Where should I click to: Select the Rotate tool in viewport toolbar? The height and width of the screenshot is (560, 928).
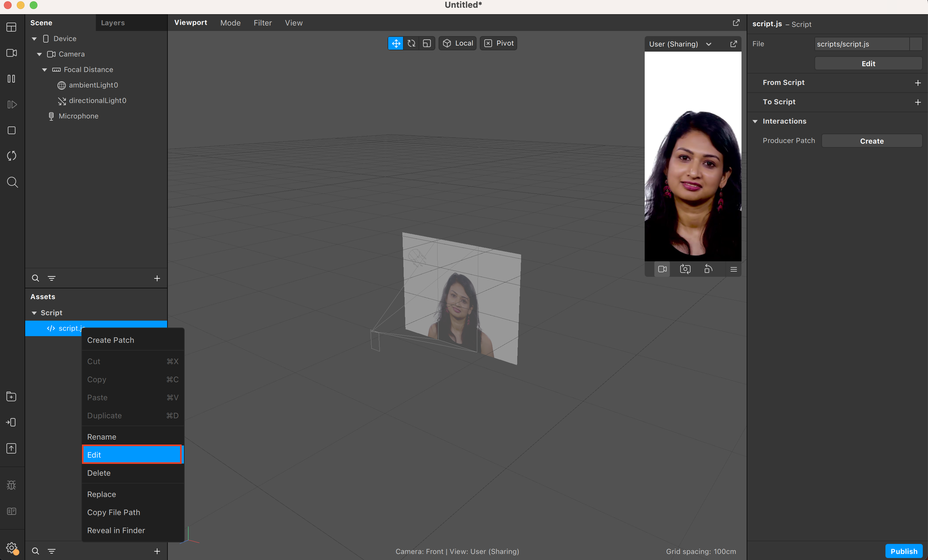pyautogui.click(x=411, y=43)
